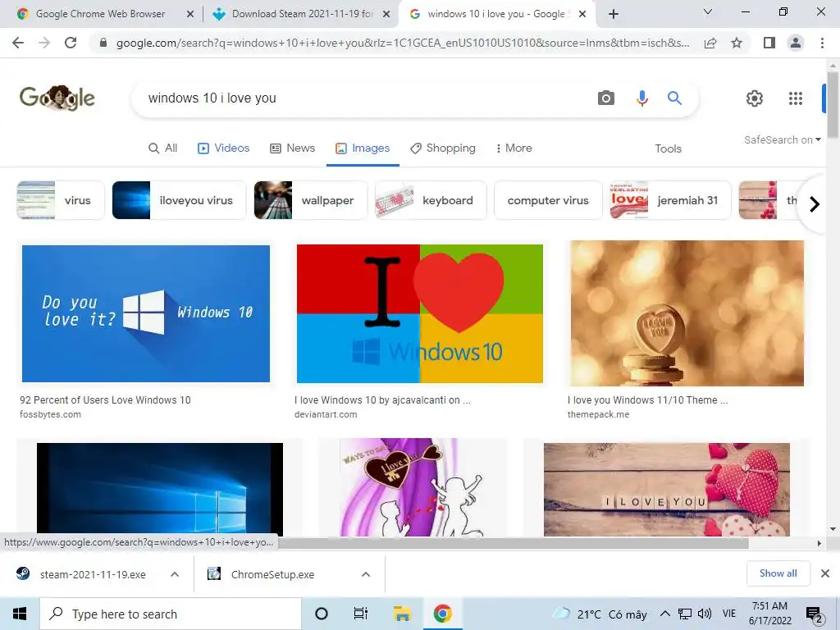This screenshot has width=840, height=630.
Task: Reload the current page
Action: click(71, 43)
